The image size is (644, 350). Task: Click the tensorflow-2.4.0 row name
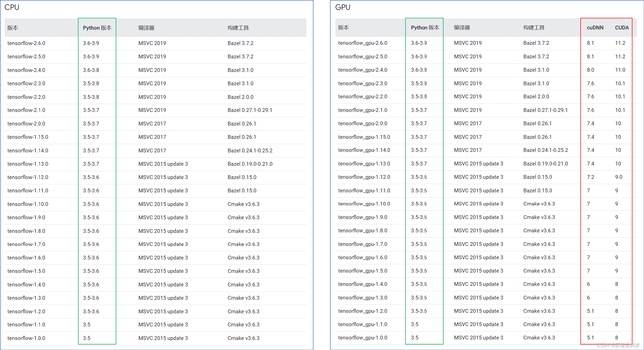(26, 70)
